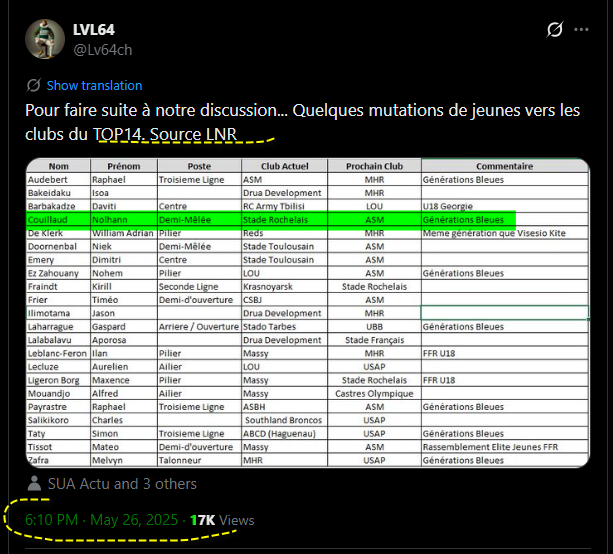Click the Taty name cell
The width and height of the screenshot is (613, 554).
tap(59, 434)
